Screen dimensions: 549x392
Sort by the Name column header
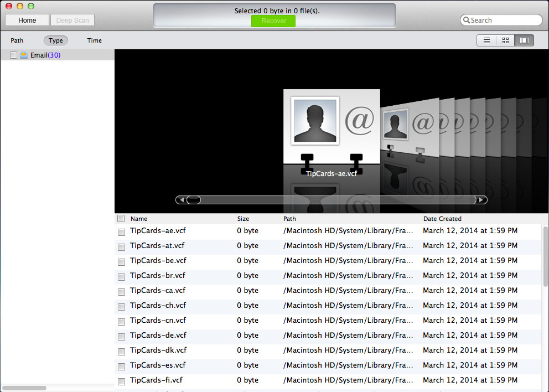(139, 219)
